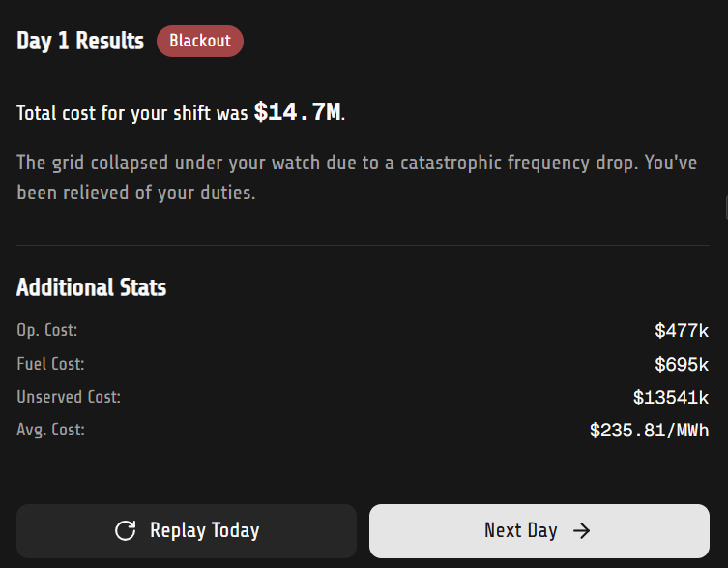Click the Op. Cost label
The width and height of the screenshot is (728, 568).
click(x=46, y=330)
